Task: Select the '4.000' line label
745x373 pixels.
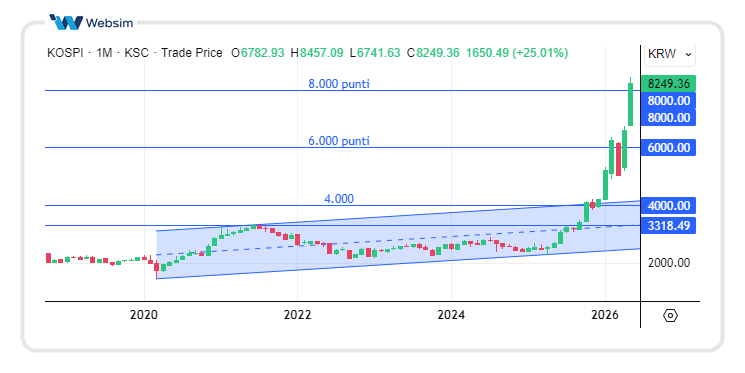Action: [339, 199]
